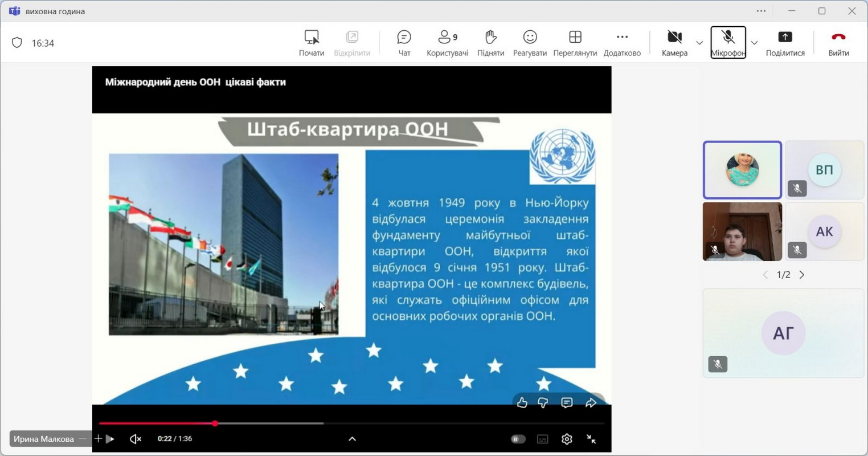Expand microphone options dropdown arrow
The width and height of the screenshot is (868, 456).
754,43
